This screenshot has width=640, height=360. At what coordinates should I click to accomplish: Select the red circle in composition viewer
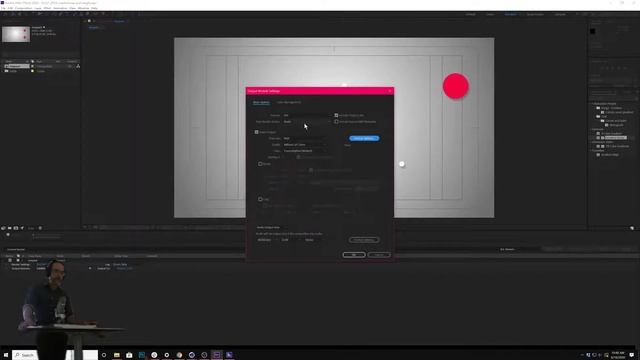point(456,86)
